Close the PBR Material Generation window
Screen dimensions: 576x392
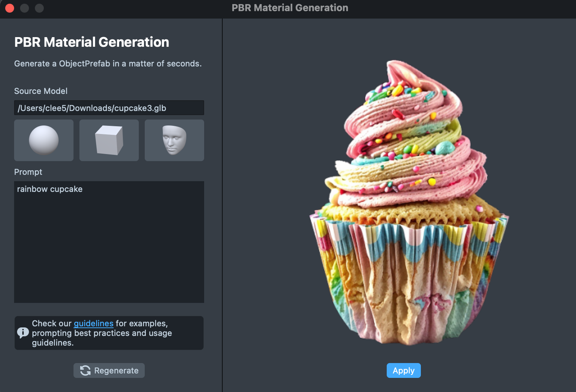pos(10,8)
